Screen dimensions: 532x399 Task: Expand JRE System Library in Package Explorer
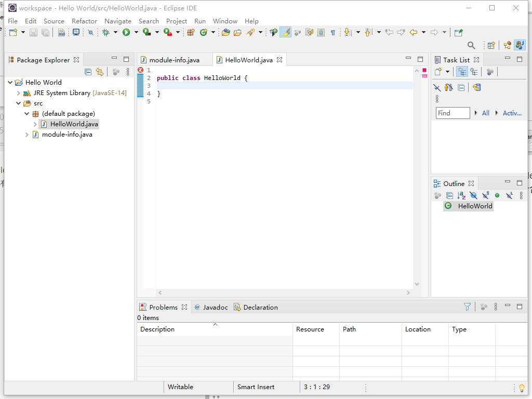point(18,92)
